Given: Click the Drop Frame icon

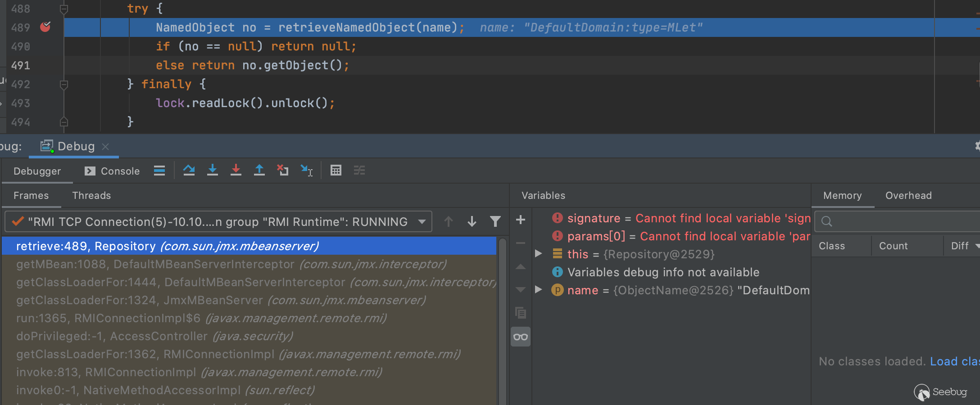Looking at the screenshot, I should tap(283, 171).
